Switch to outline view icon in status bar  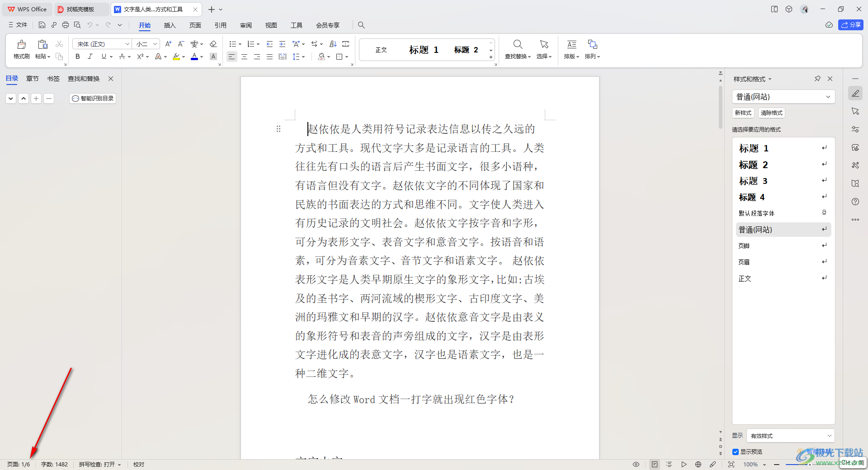coord(669,464)
